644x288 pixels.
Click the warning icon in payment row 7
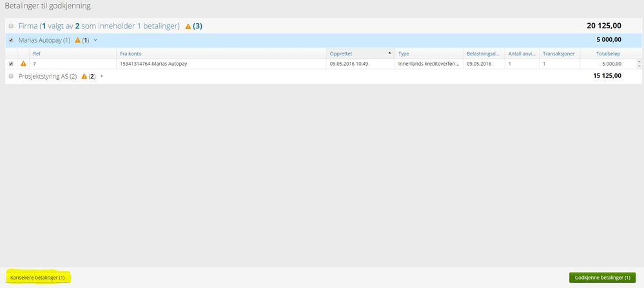23,64
